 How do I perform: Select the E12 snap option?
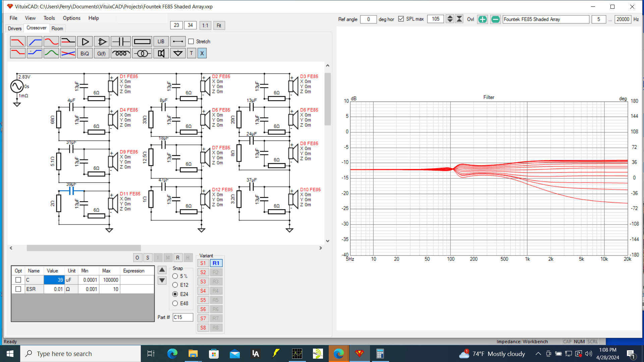(175, 285)
